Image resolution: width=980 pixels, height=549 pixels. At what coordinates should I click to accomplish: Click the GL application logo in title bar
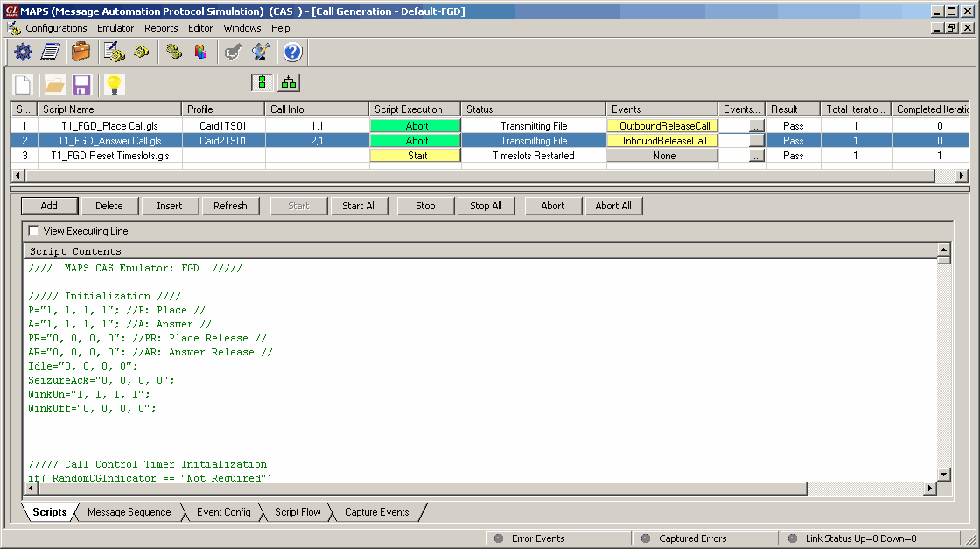pyautogui.click(x=11, y=11)
